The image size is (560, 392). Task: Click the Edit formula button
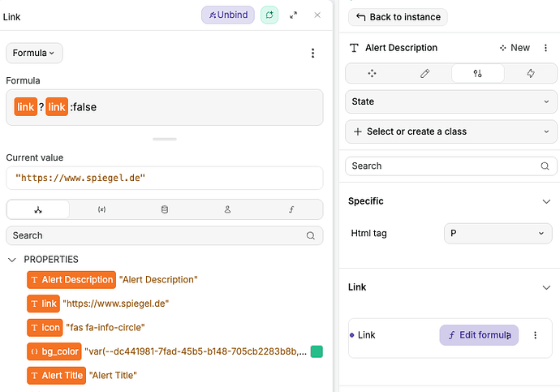coord(479,335)
